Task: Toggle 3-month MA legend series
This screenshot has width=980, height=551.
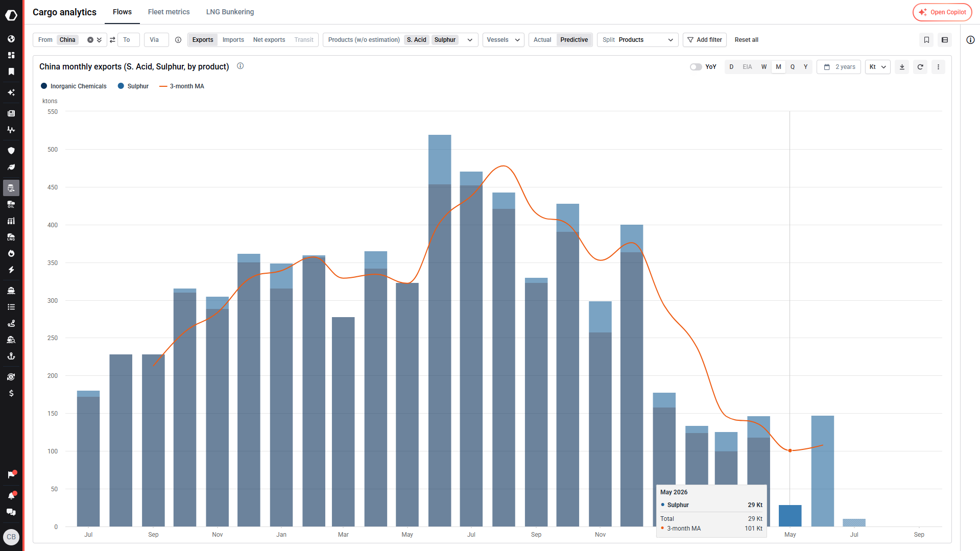Action: [182, 86]
